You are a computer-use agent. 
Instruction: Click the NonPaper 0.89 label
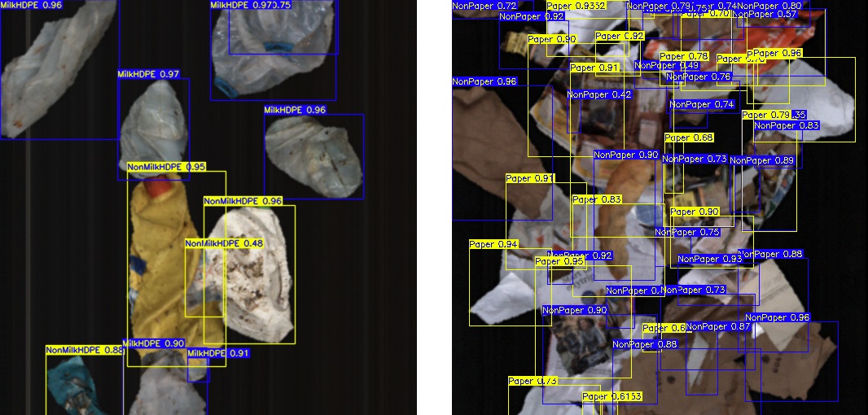(x=761, y=160)
